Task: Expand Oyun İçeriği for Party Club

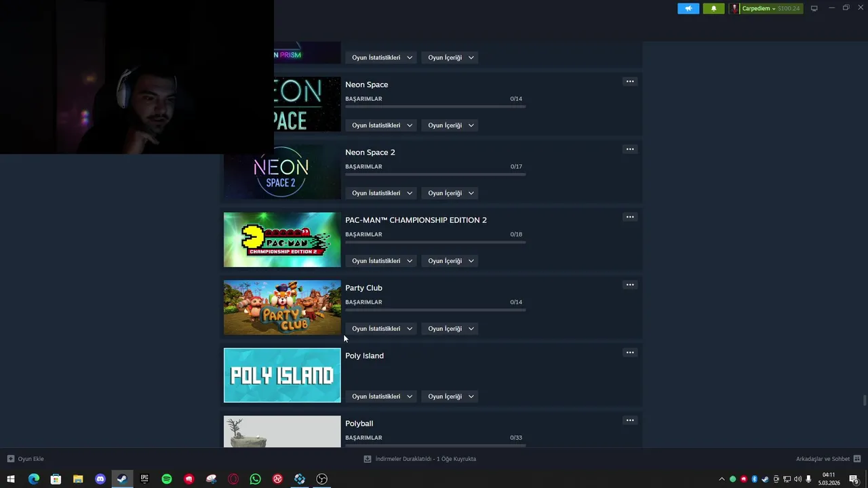Action: tap(450, 329)
